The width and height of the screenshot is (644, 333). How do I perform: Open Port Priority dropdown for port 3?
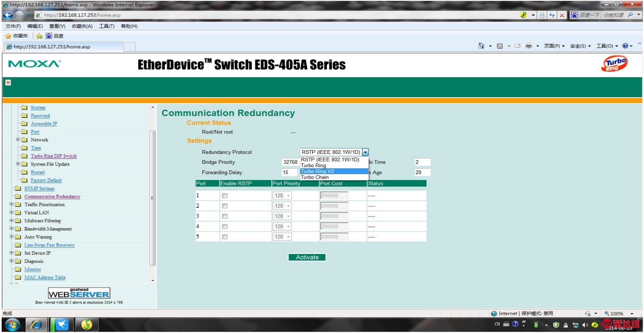(282, 216)
